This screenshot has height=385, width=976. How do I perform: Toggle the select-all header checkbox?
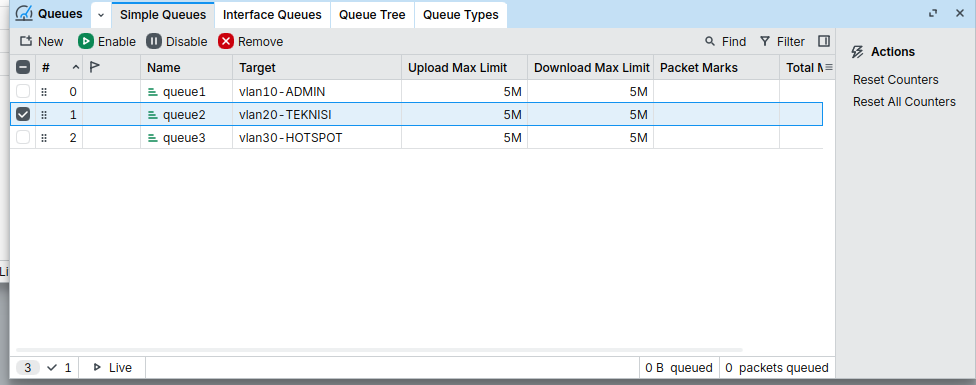point(22,67)
